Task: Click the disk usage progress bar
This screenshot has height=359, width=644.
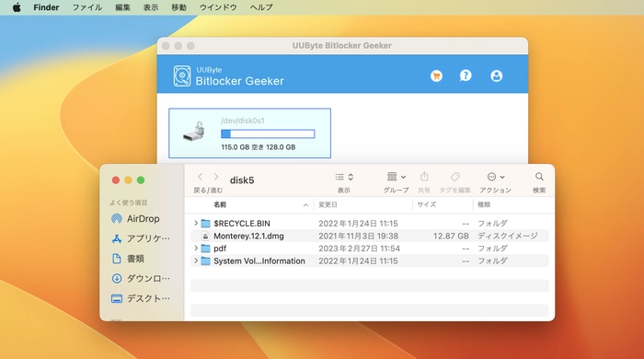Action: (268, 133)
